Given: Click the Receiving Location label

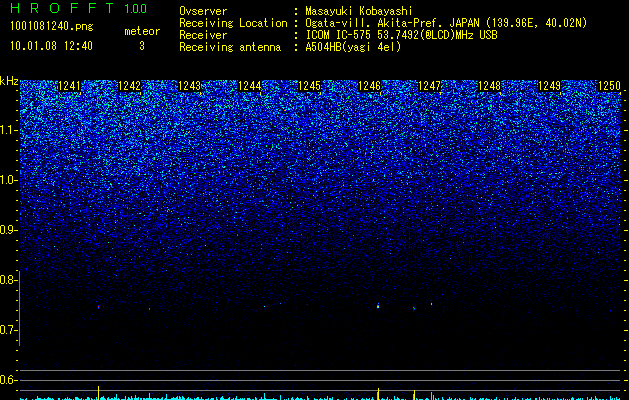Looking at the screenshot, I should pos(233,23).
